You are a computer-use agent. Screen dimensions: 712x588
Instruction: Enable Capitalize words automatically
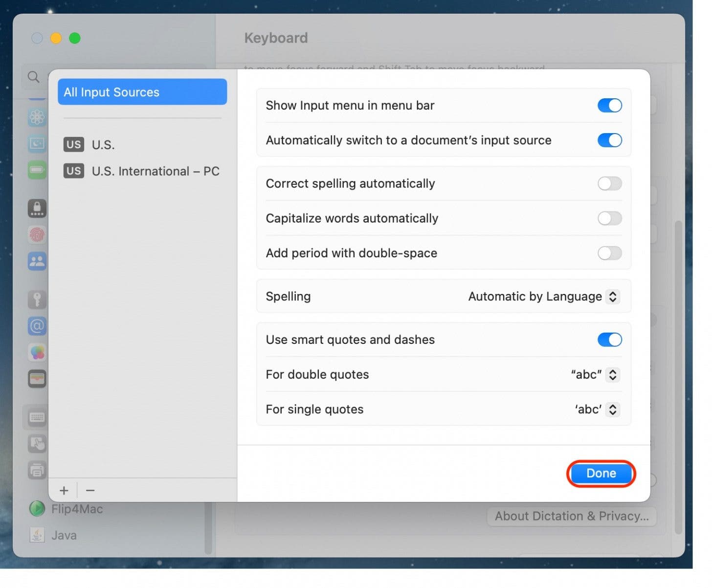pos(609,218)
